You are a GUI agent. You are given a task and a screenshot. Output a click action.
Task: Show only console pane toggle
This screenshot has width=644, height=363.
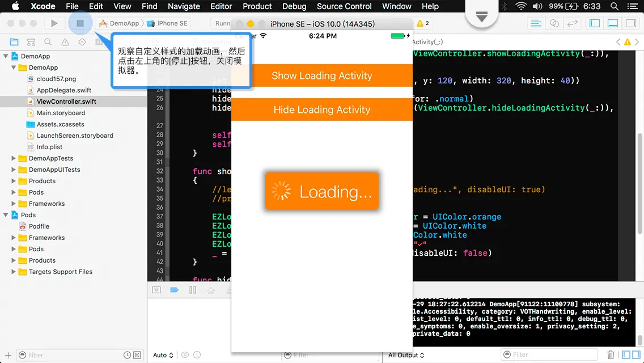point(636,355)
